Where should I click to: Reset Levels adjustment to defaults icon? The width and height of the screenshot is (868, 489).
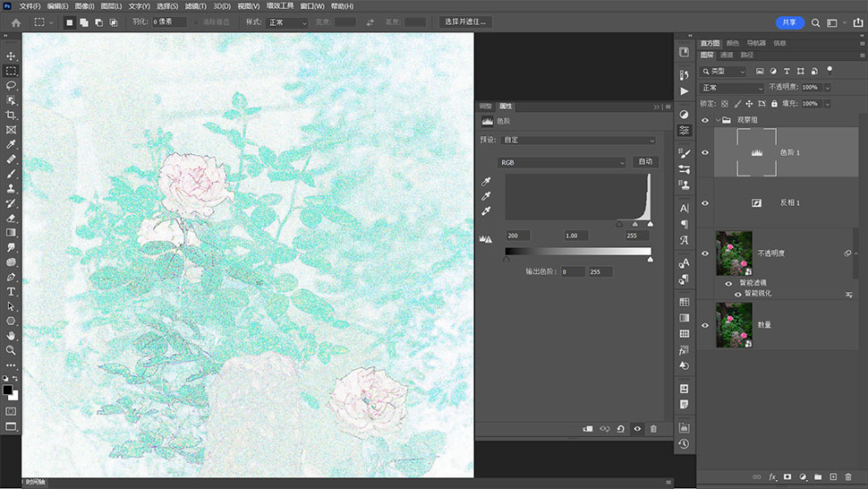coord(620,429)
